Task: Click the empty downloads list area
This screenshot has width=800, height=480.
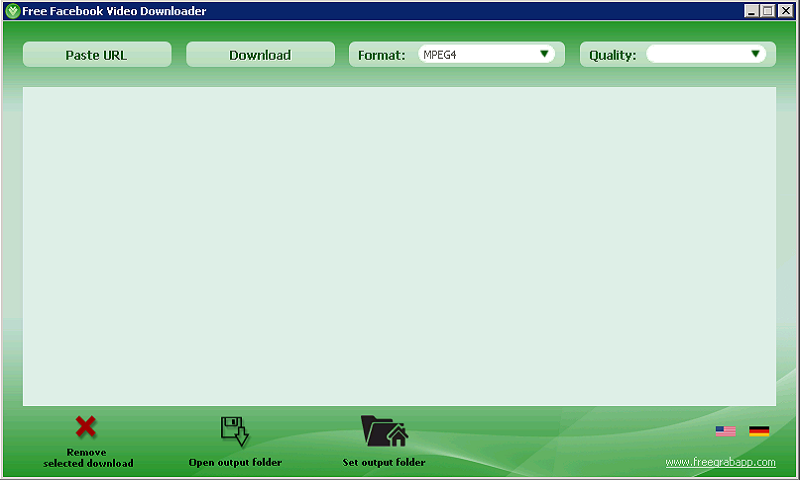Action: (399, 246)
